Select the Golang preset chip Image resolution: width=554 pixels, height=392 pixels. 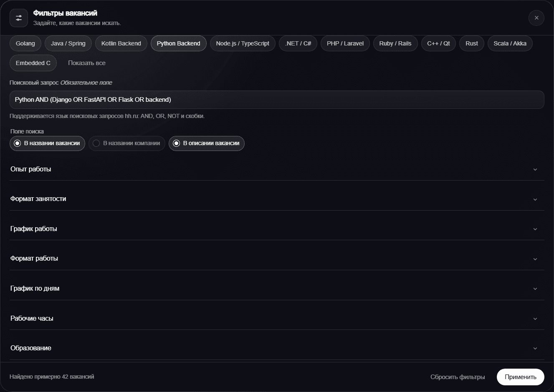coord(25,43)
